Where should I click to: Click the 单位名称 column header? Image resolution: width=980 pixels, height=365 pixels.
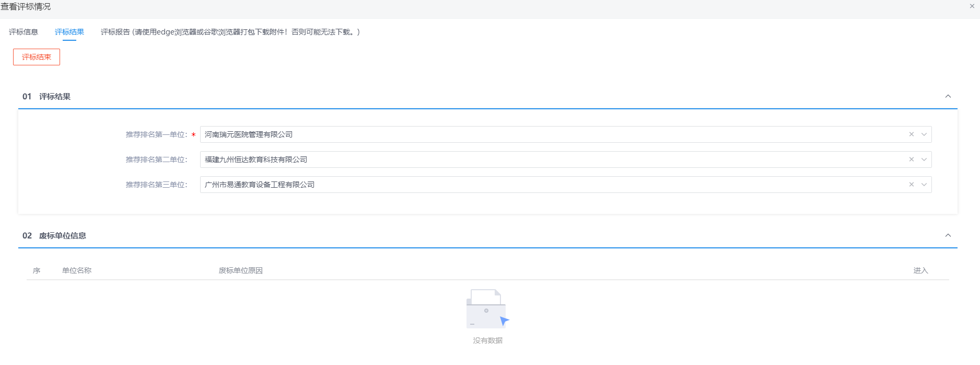[x=77, y=270]
